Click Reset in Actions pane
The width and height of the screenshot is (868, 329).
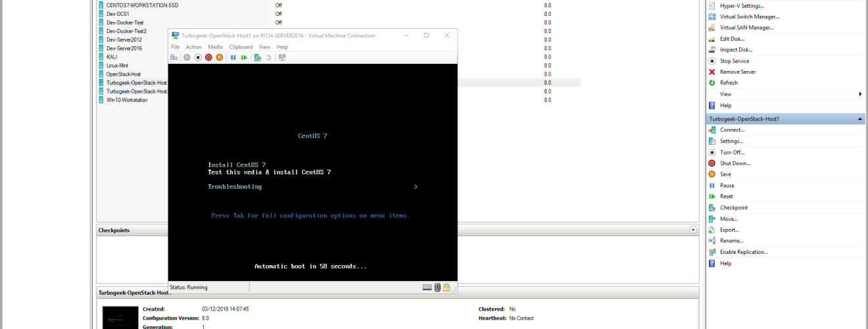pyautogui.click(x=726, y=196)
